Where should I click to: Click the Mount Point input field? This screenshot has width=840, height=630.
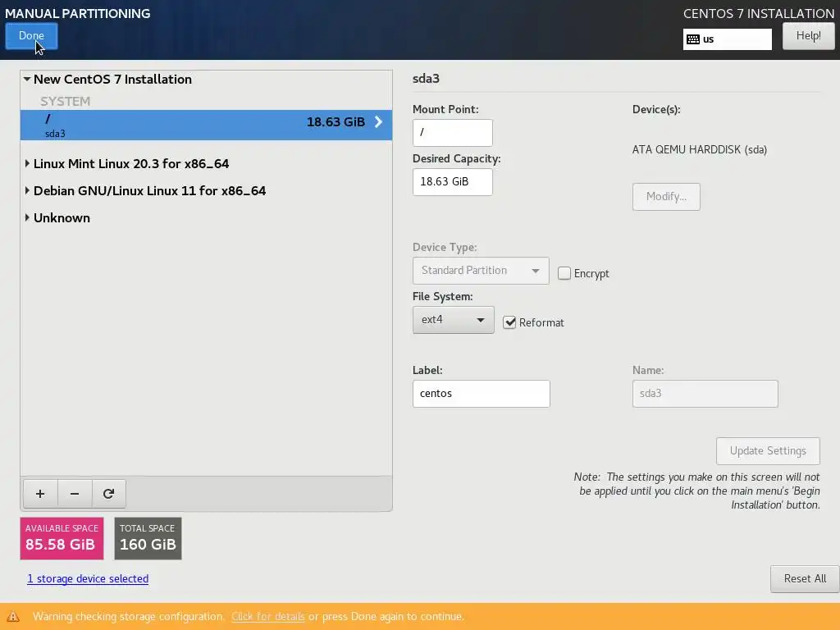click(x=453, y=132)
